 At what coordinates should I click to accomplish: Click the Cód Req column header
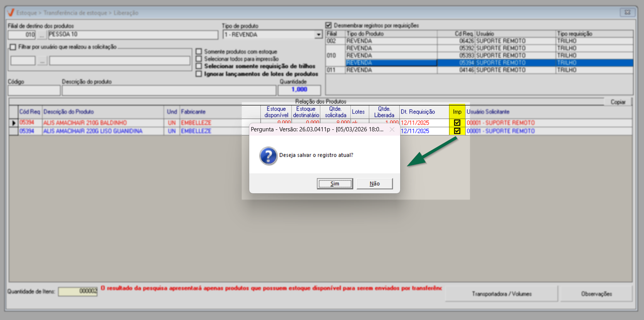pos(30,112)
